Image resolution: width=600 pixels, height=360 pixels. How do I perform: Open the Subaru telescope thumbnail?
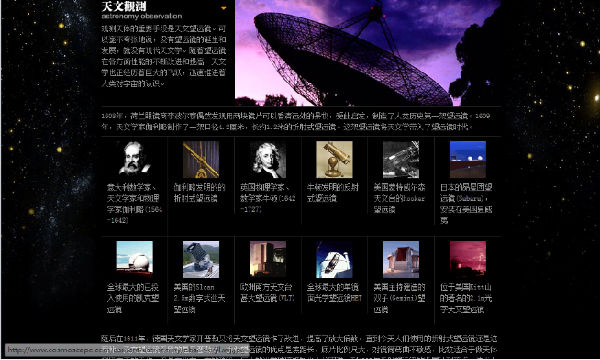(x=468, y=159)
